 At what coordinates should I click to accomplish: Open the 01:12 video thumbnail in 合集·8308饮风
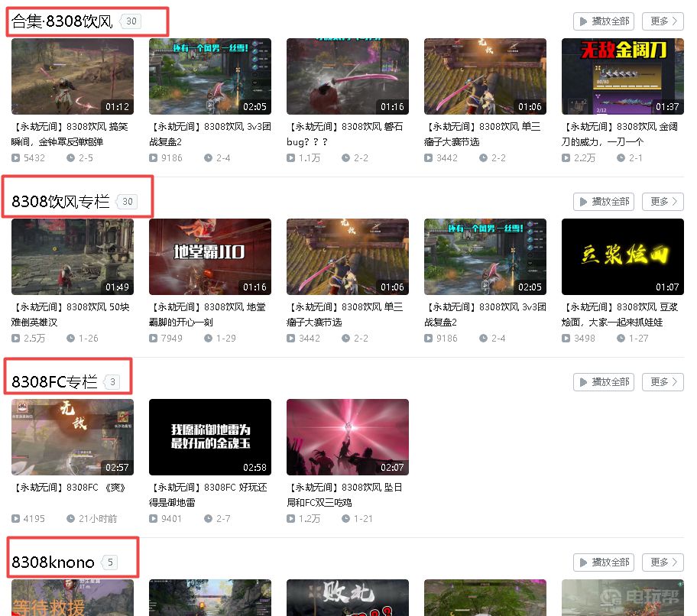point(73,76)
